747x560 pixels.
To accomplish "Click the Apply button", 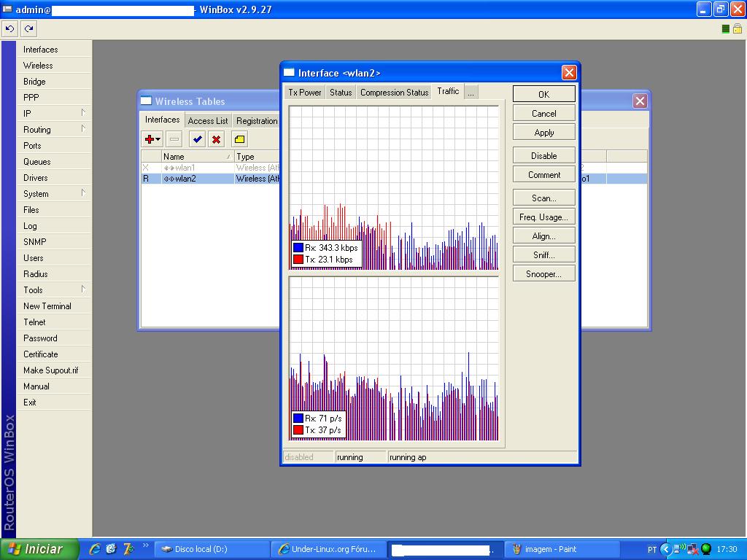I will coord(543,133).
